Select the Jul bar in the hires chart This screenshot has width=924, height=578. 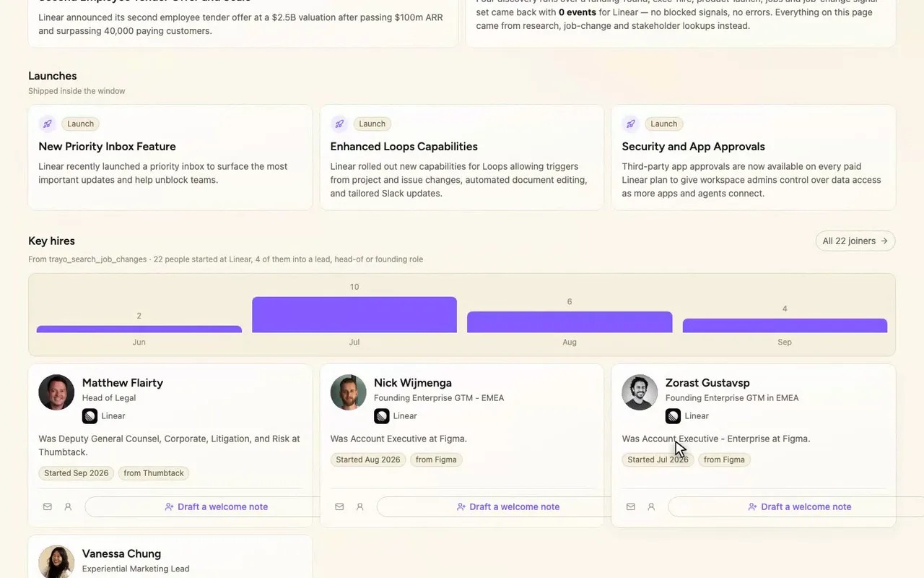click(x=354, y=315)
